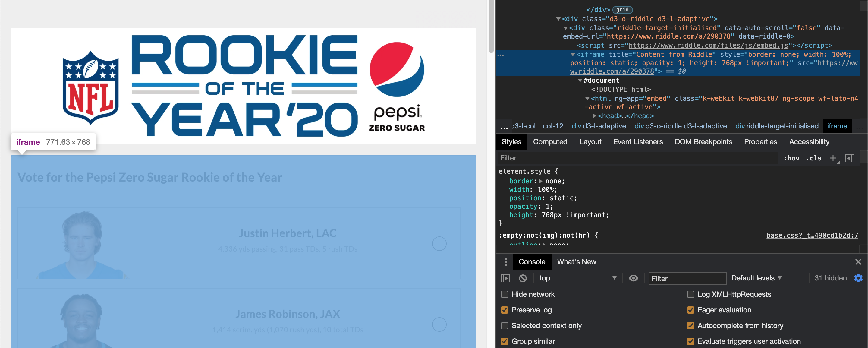
Task: Click div.d3-l-adaptive breadcrumb
Action: click(x=599, y=126)
